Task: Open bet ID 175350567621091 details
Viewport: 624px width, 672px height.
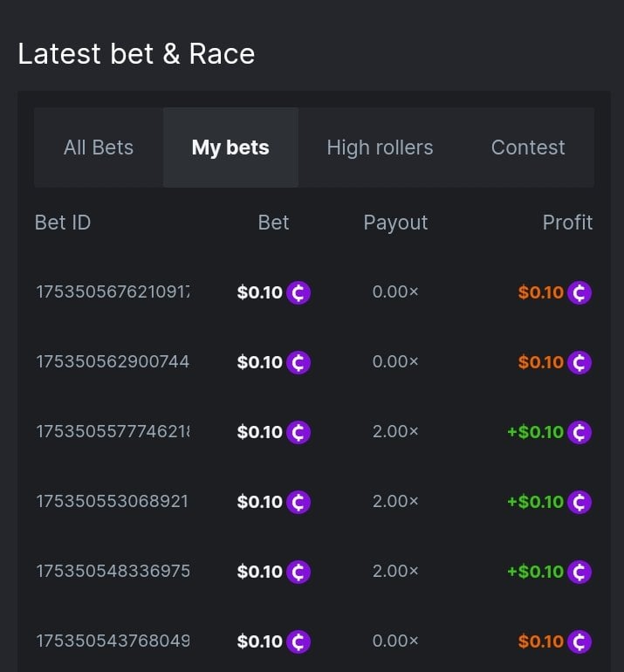Action: (113, 292)
